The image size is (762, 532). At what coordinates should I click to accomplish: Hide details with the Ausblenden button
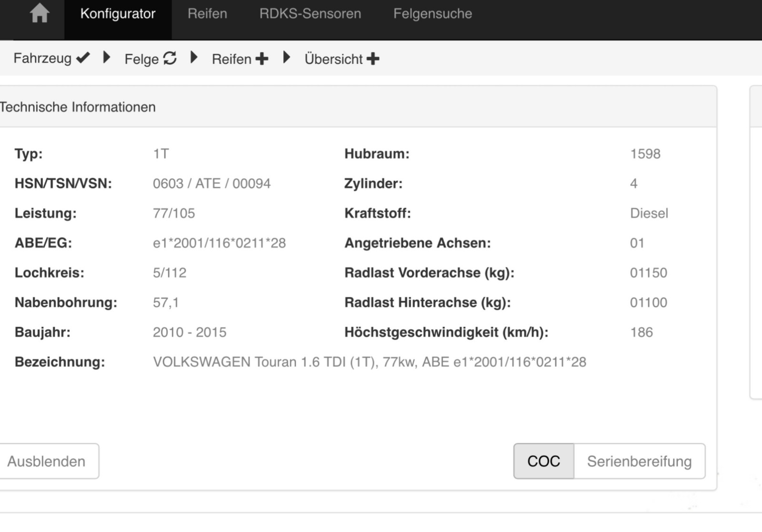(47, 461)
